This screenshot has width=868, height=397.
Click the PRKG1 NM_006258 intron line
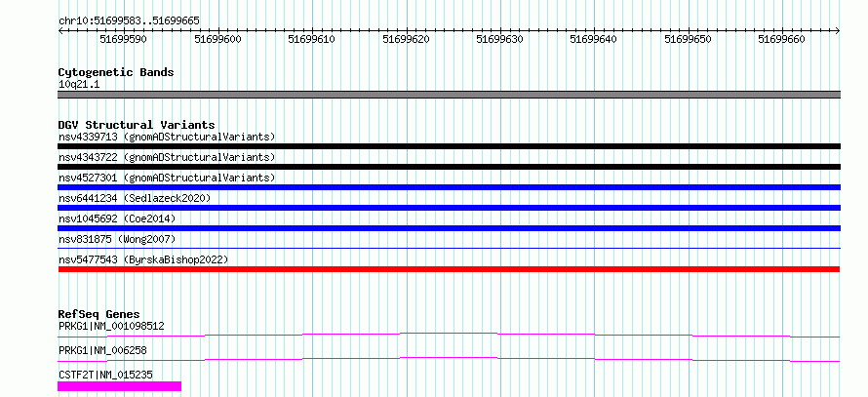click(x=449, y=359)
